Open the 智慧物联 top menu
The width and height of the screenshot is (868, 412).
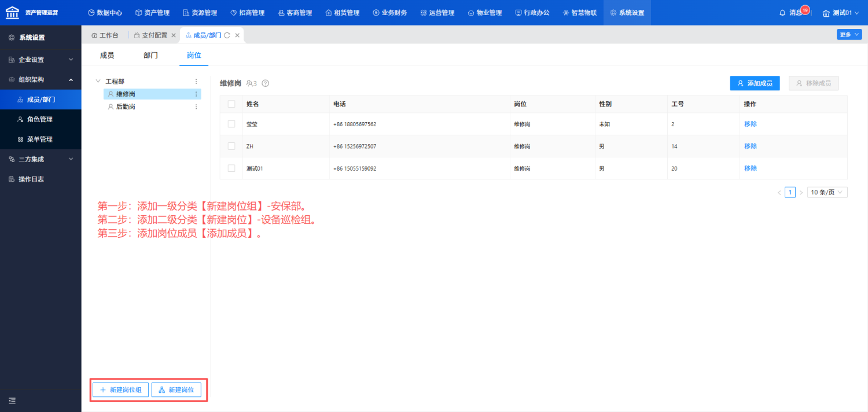pyautogui.click(x=579, y=13)
